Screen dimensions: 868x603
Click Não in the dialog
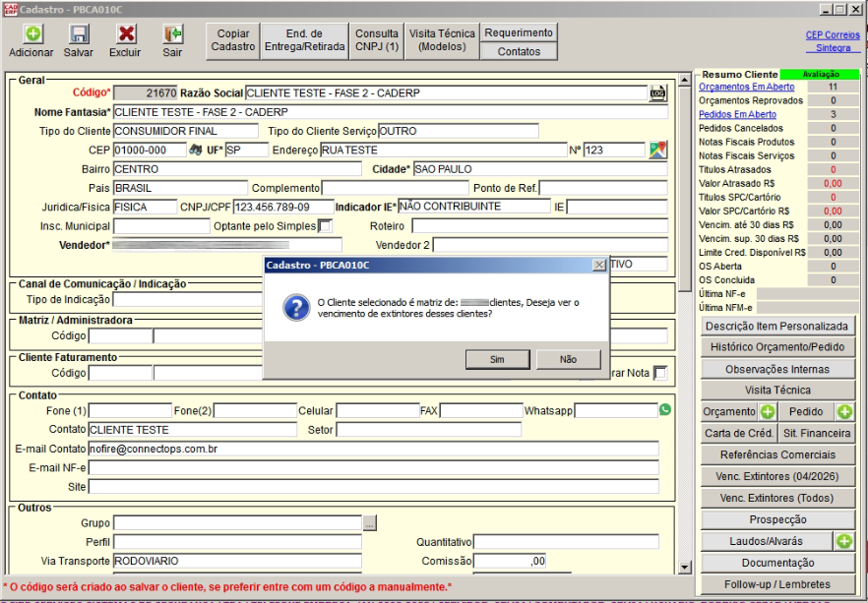point(568,360)
